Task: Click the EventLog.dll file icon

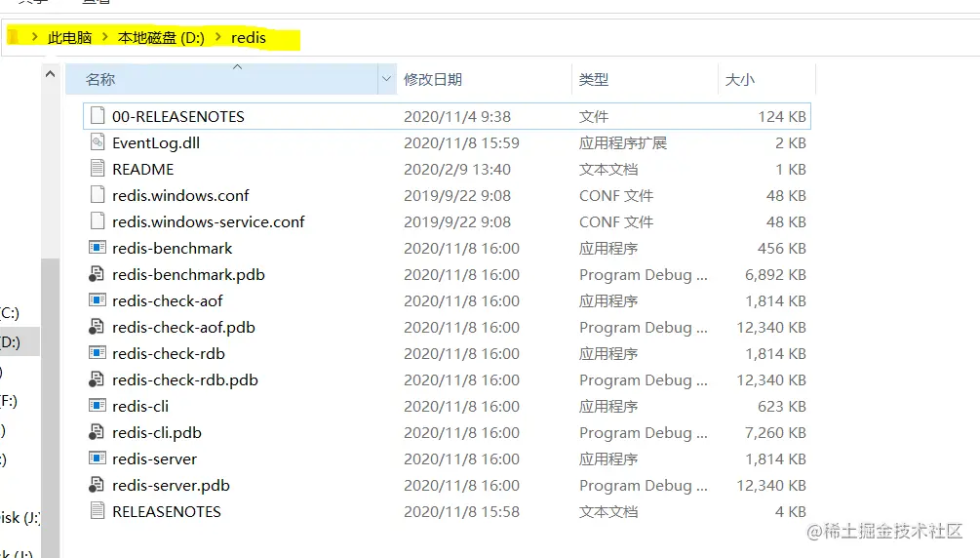Action: 97,142
